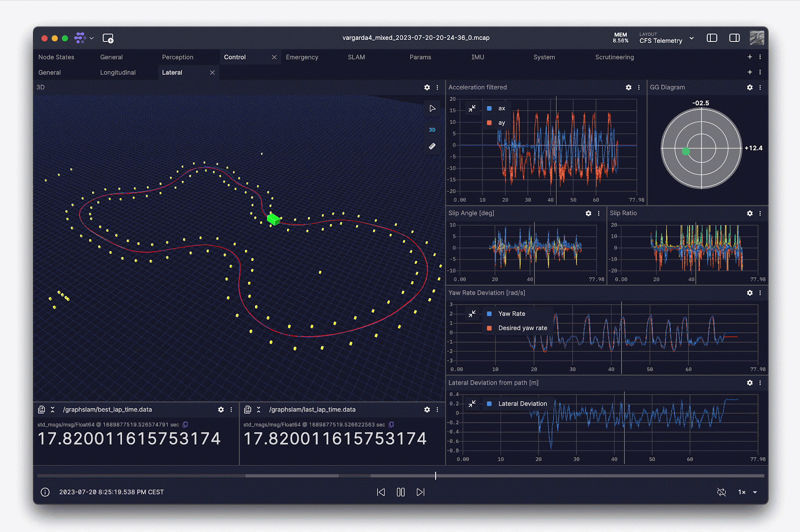Click the ay legend color swatch
The height and width of the screenshot is (532, 800).
[x=489, y=123]
